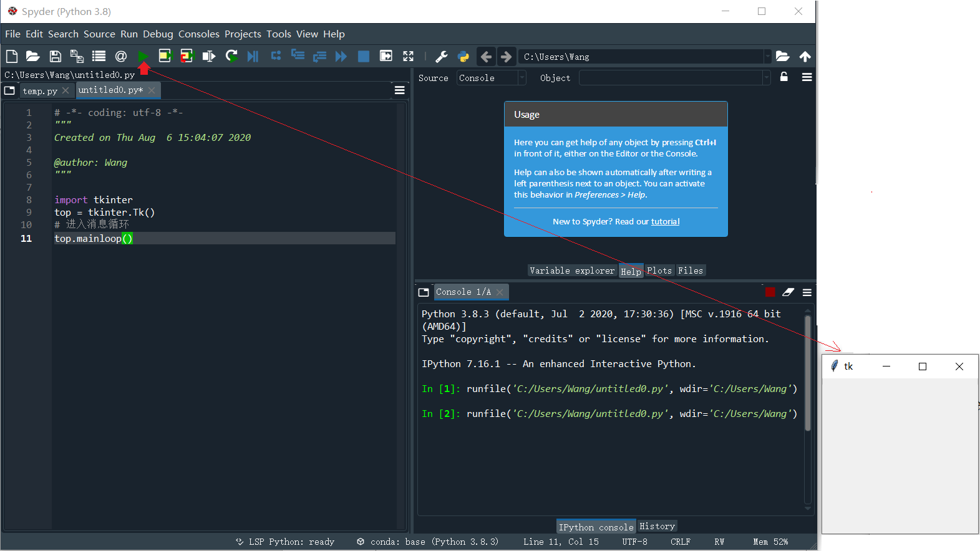
Task: Maximize the tk window
Action: pyautogui.click(x=923, y=367)
